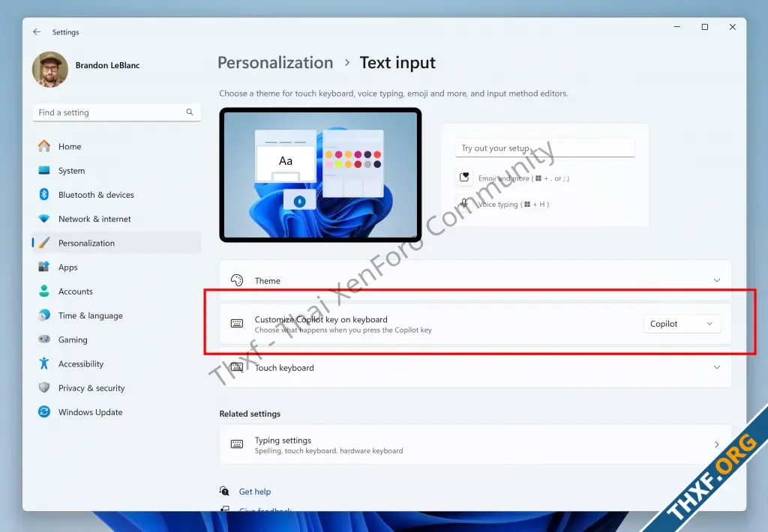Click the Find a setting search box
The image size is (768, 532).
point(116,112)
